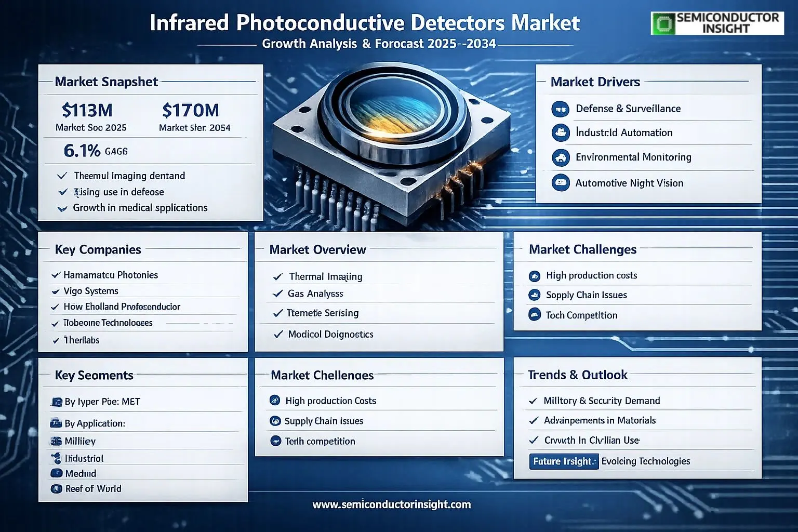Click the 'Market Drivers' heading

[x=595, y=82]
